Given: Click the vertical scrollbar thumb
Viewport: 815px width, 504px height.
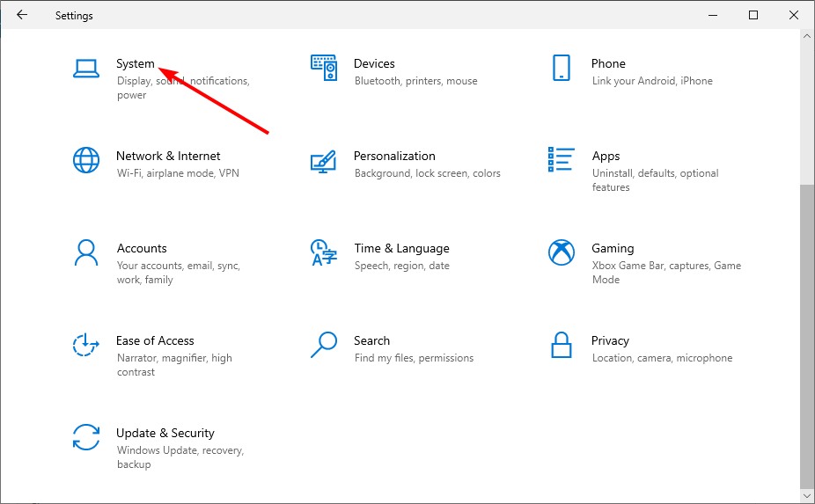Looking at the screenshot, I should pyautogui.click(x=807, y=334).
